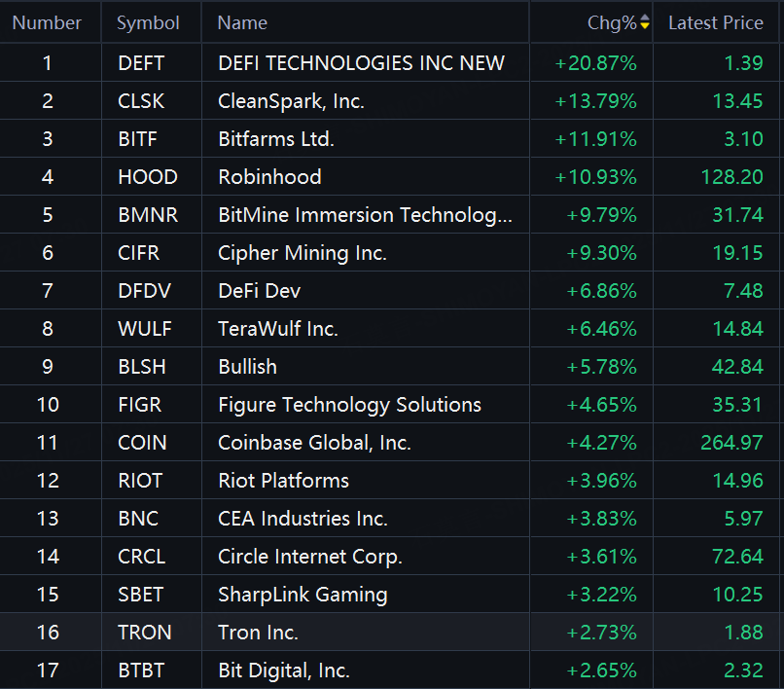Viewport: 784px width, 689px height.
Task: Sort by the Latest Price column header
Action: (716, 23)
